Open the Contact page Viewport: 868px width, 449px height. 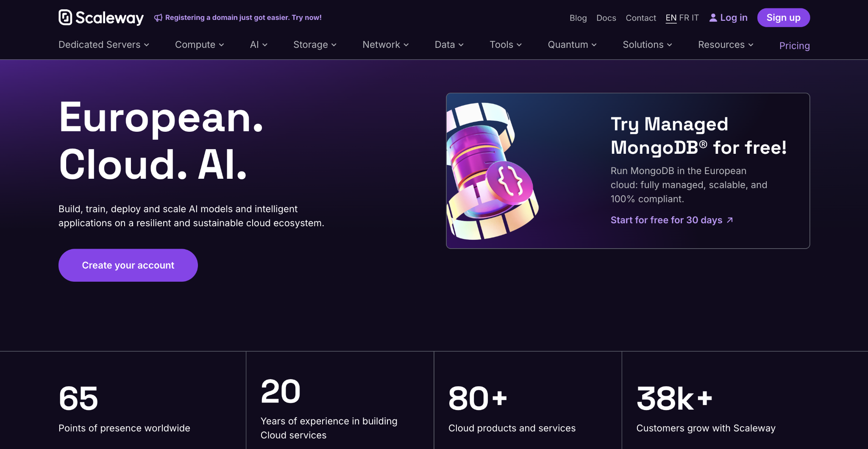coord(640,18)
